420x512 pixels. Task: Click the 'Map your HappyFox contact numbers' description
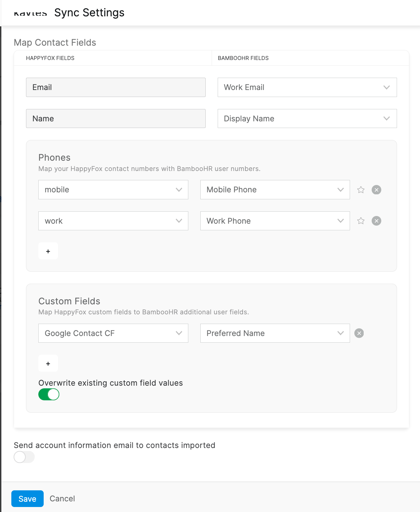pos(149,169)
